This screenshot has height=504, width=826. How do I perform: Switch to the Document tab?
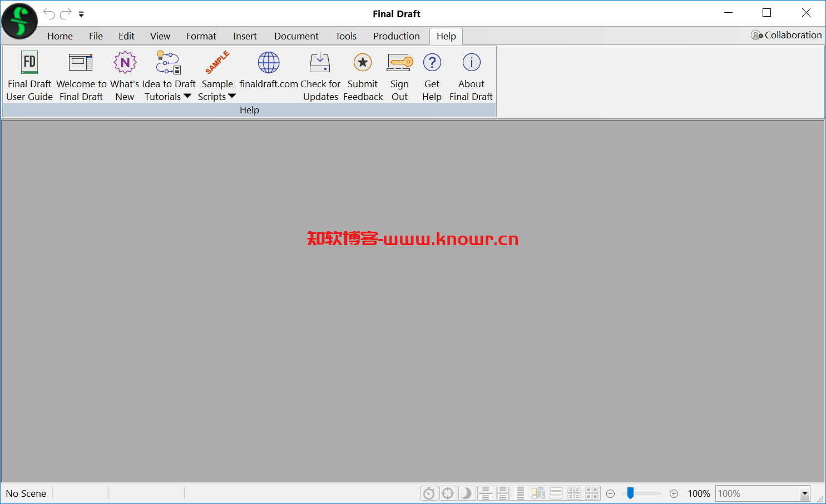coord(296,36)
